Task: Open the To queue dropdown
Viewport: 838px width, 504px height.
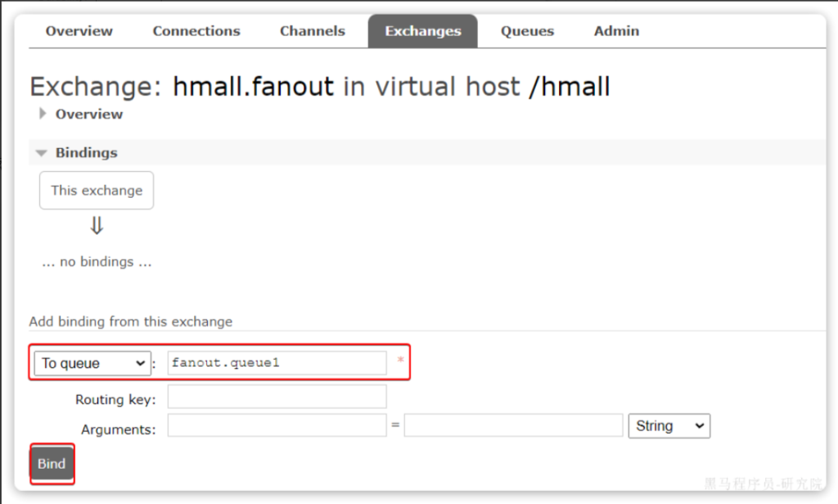Action: 92,363
